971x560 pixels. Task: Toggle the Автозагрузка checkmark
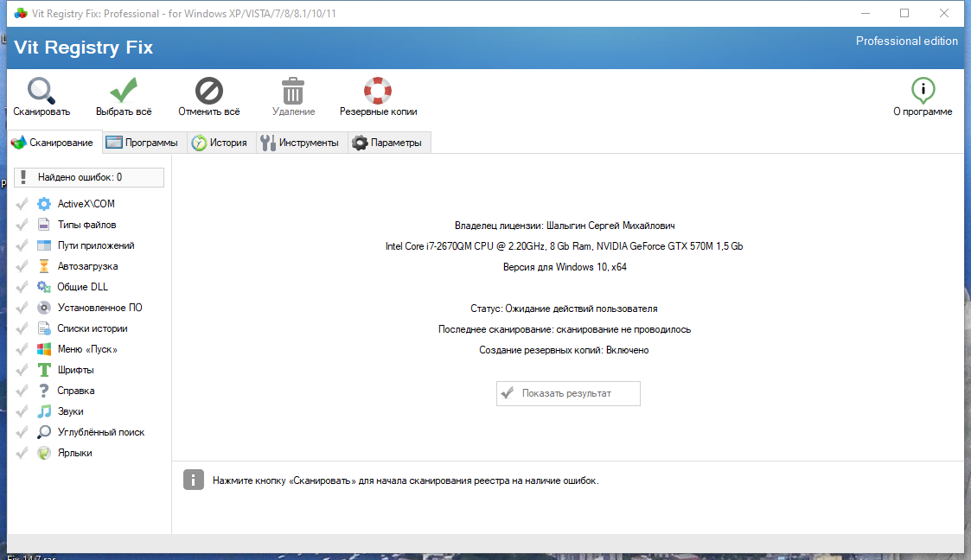22,266
